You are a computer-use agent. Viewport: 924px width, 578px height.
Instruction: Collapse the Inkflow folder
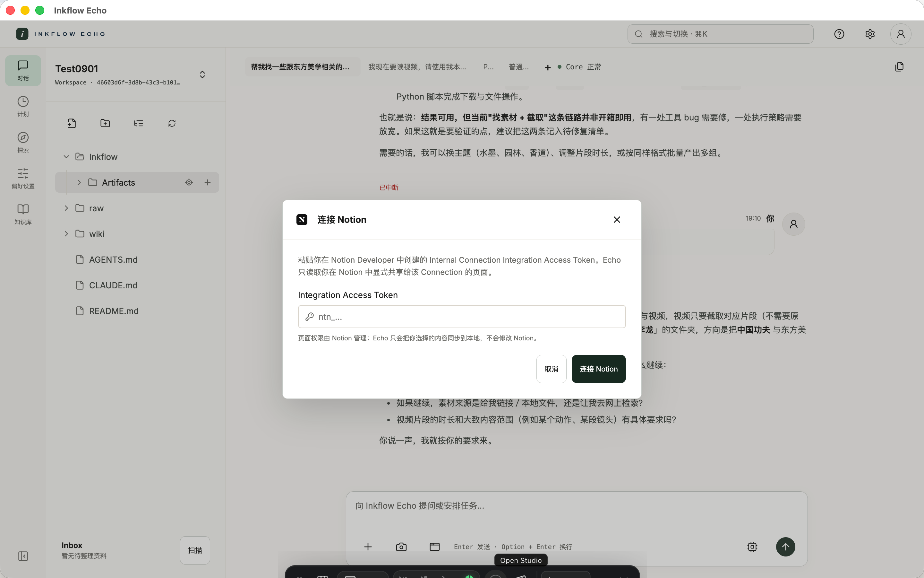click(66, 157)
